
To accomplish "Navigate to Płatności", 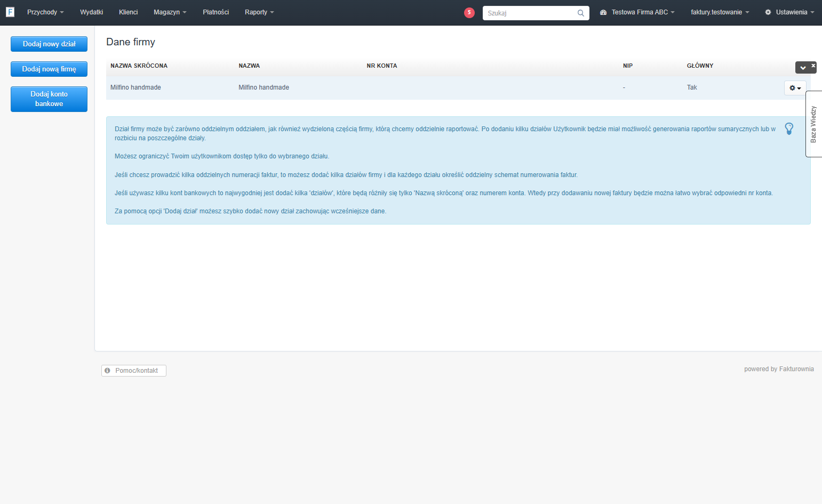I will click(216, 12).
